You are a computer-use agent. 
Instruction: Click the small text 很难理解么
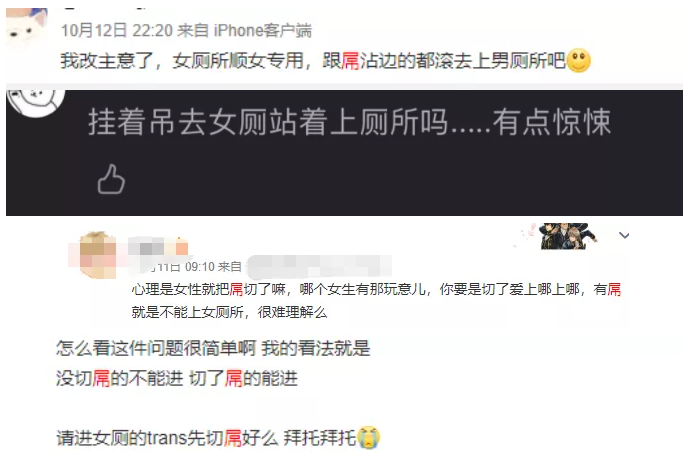(x=293, y=312)
